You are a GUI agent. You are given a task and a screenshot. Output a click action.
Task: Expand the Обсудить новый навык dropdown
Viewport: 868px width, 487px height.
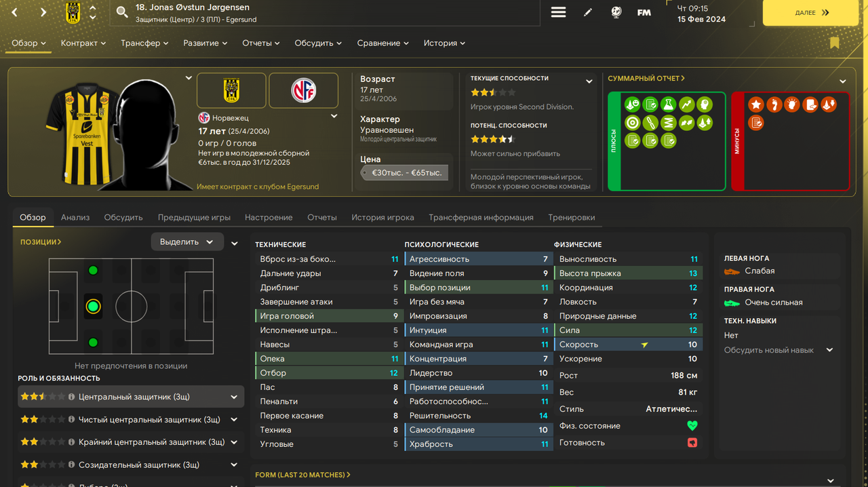point(779,350)
